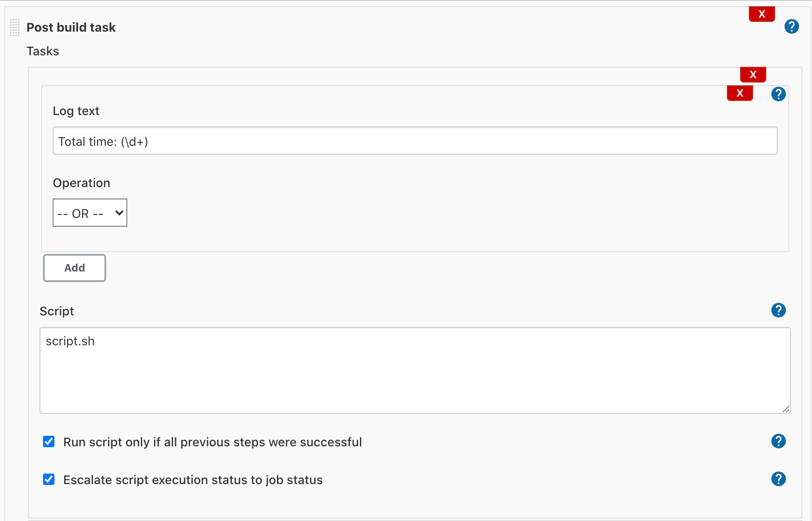812x521 pixels.
Task: Disable escalate script execution status to job status
Action: coord(48,479)
